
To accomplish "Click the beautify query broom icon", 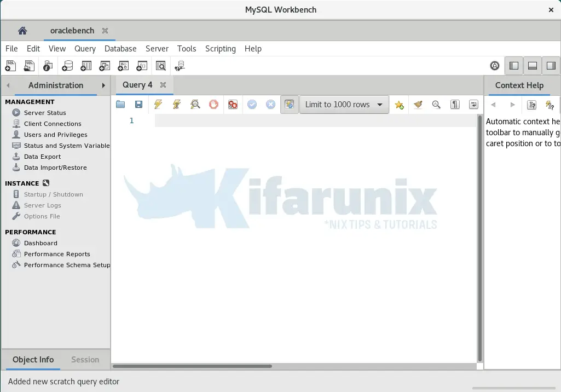I will click(418, 105).
